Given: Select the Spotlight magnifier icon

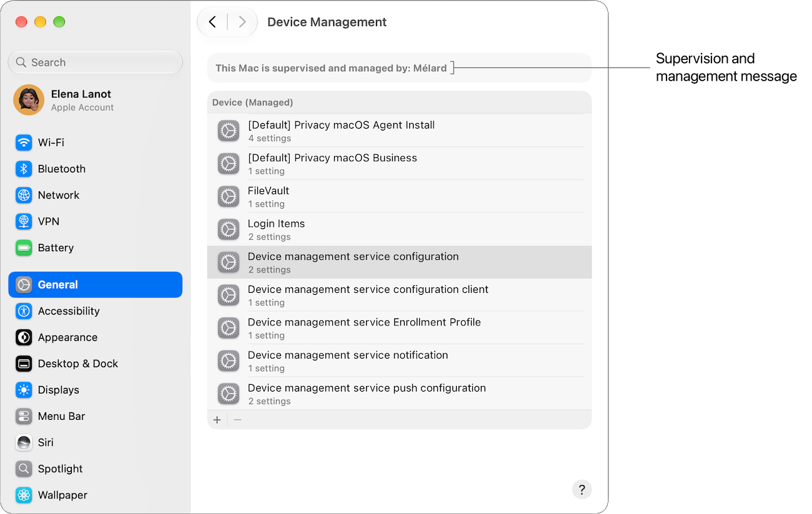Looking at the screenshot, I should [x=24, y=468].
